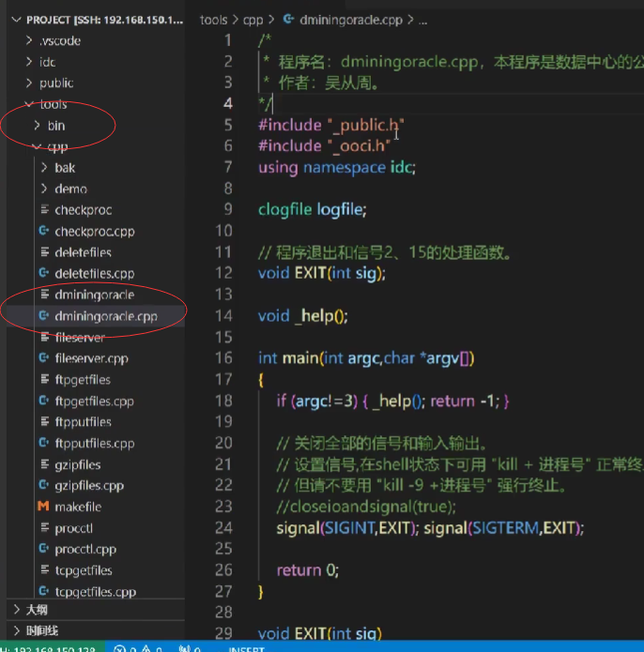644x652 pixels.
Task: Click the C++ icon beside gzipfiles.cpp
Action: [x=44, y=485]
